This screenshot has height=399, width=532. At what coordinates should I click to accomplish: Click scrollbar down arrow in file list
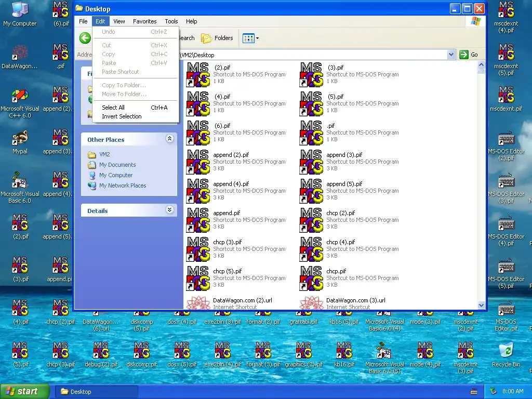coord(481,305)
